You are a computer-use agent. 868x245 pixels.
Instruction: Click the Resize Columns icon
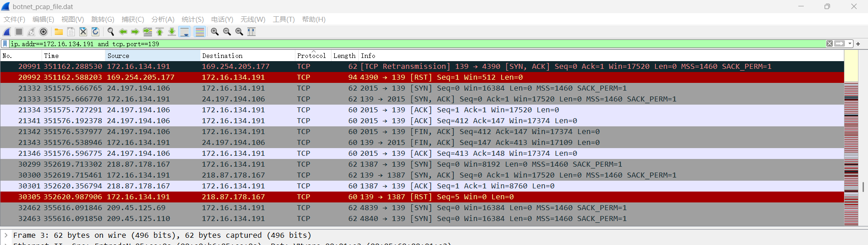tap(251, 32)
